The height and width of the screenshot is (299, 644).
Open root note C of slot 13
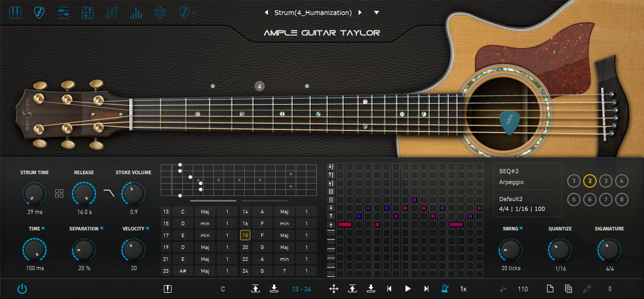click(x=182, y=211)
